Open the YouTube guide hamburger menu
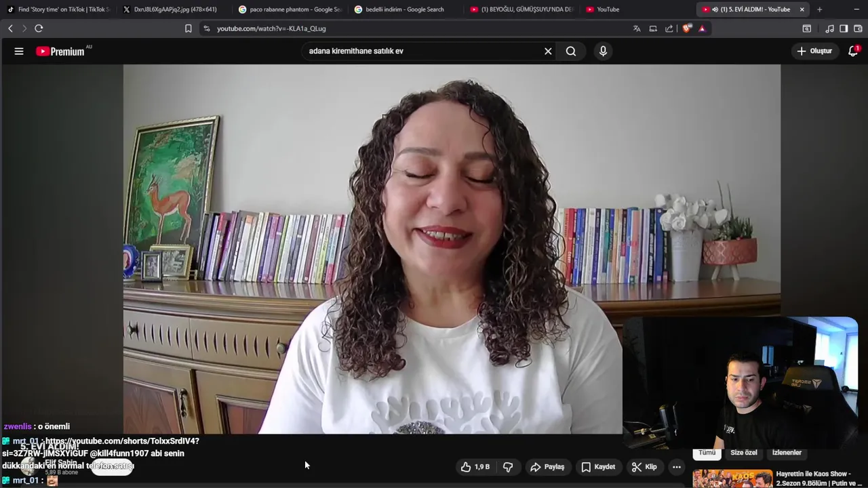The height and width of the screenshot is (488, 868). point(19,52)
